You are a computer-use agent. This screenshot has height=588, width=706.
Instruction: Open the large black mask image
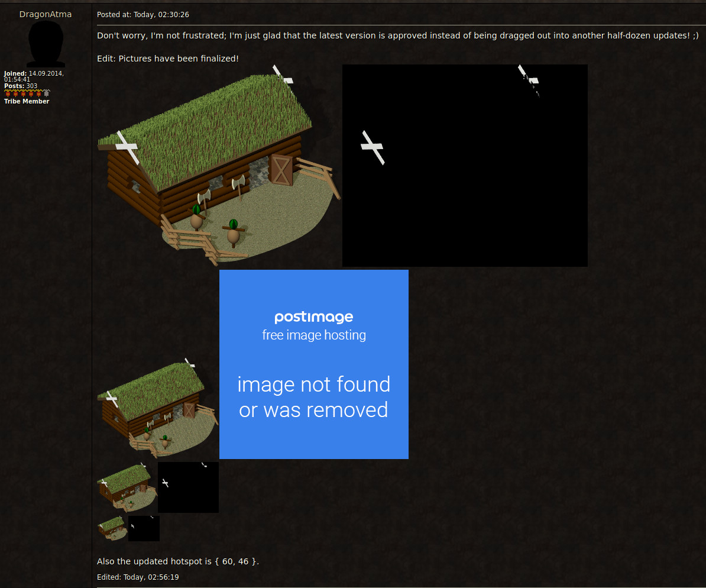(x=465, y=166)
